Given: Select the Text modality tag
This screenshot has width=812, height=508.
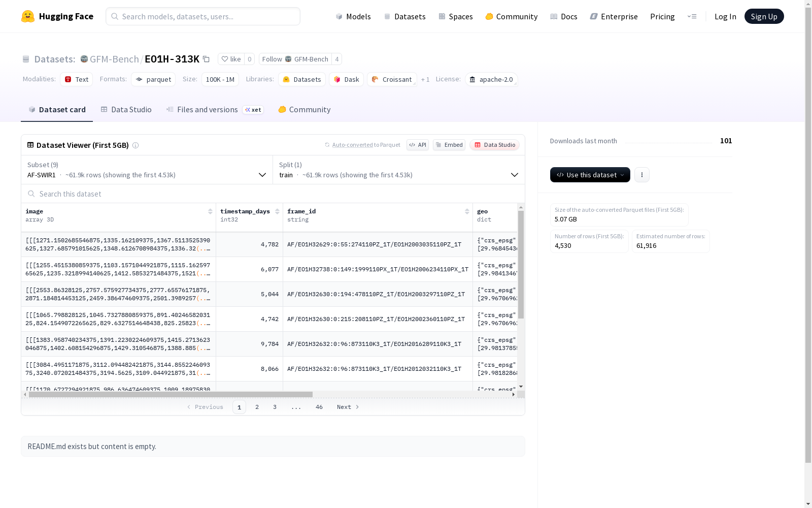Looking at the screenshot, I should (77, 79).
